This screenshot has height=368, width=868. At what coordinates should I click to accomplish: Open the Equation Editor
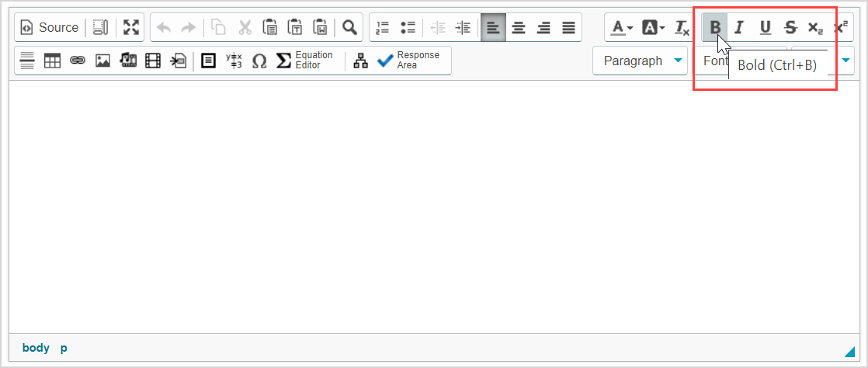(x=305, y=61)
